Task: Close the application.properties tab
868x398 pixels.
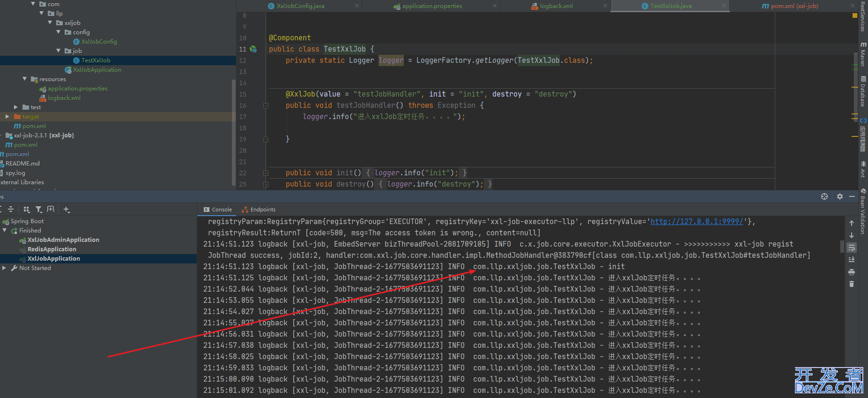Action: point(495,6)
